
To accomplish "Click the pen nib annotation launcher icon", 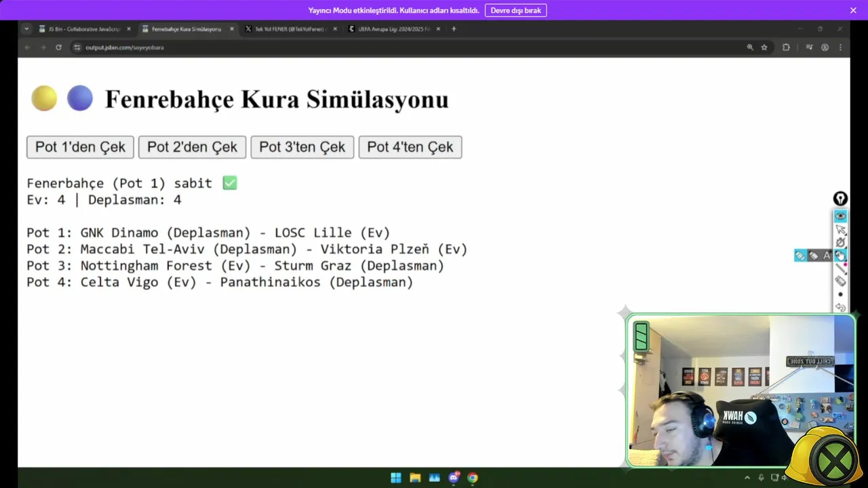I will (840, 199).
